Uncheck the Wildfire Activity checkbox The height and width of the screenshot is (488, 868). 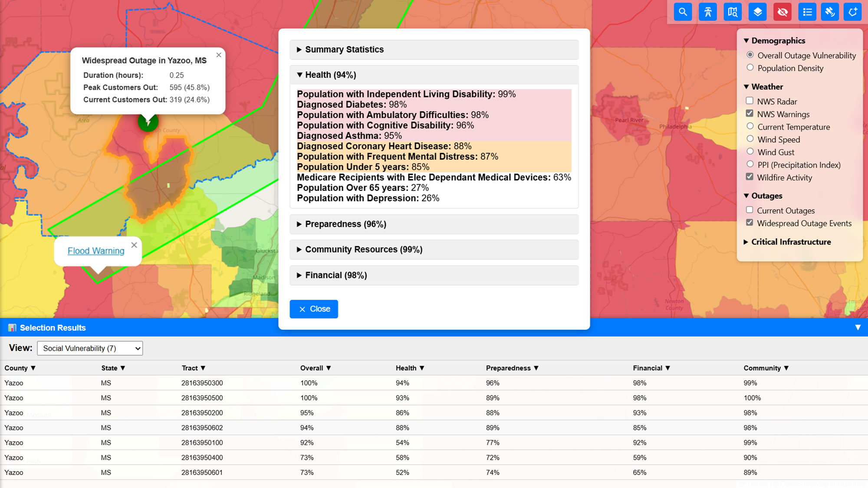pyautogui.click(x=750, y=177)
